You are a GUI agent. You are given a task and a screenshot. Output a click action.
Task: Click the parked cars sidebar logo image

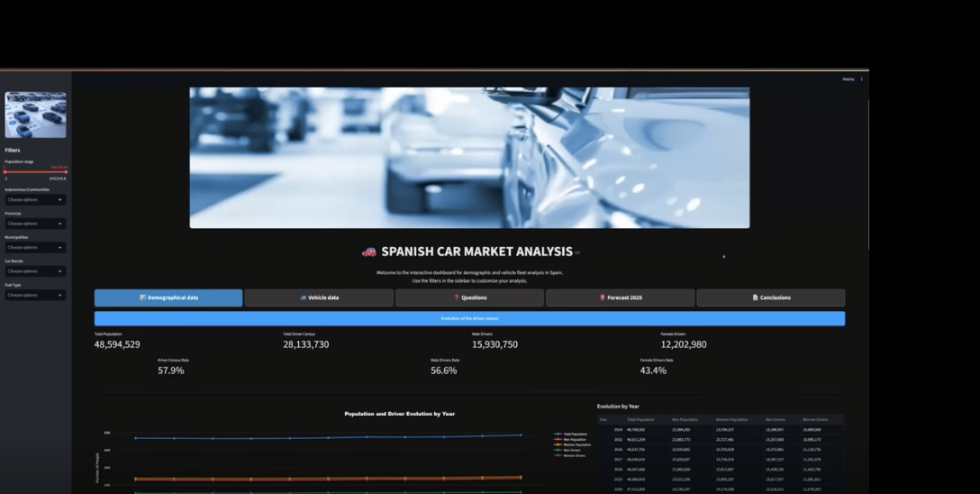pyautogui.click(x=35, y=115)
